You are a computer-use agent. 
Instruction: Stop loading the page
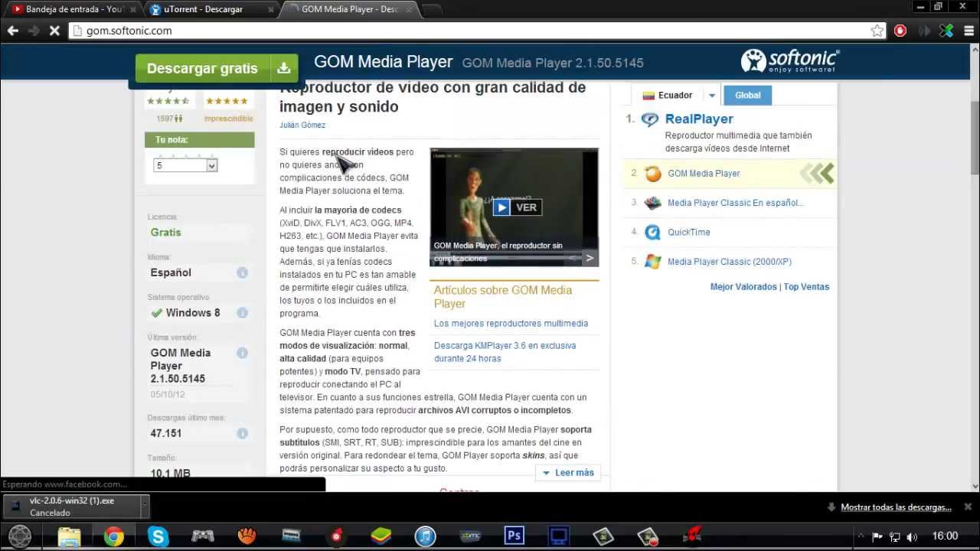pos(54,31)
